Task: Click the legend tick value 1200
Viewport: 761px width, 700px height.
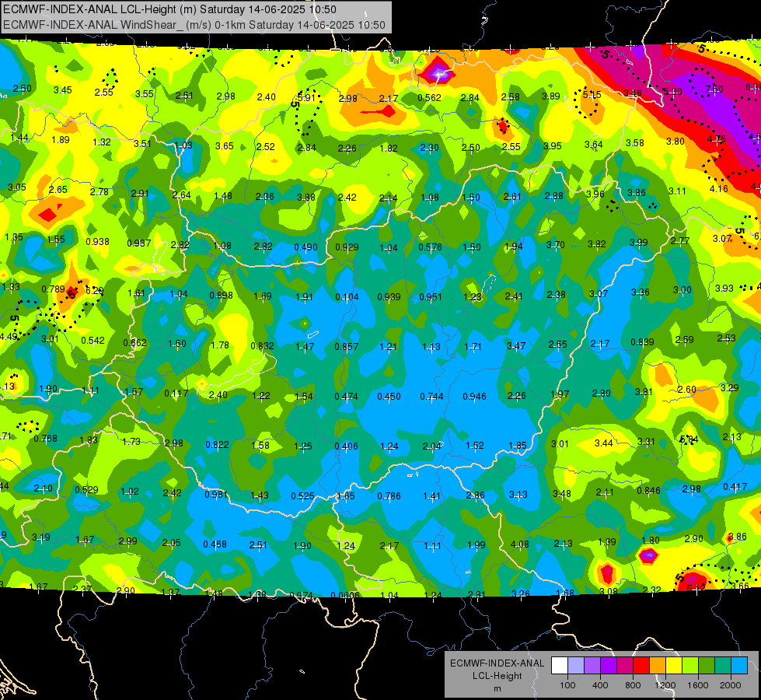Action: 665,685
